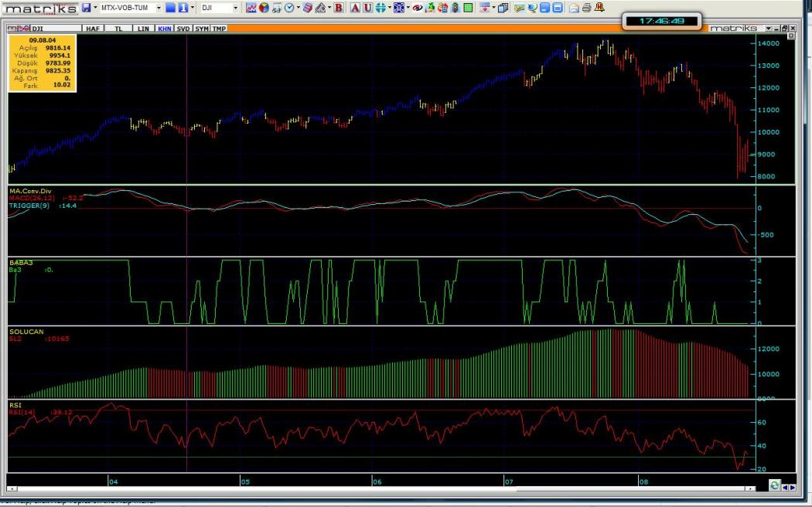812x507 pixels.
Task: Toggle the HAF period button
Action: [x=92, y=29]
